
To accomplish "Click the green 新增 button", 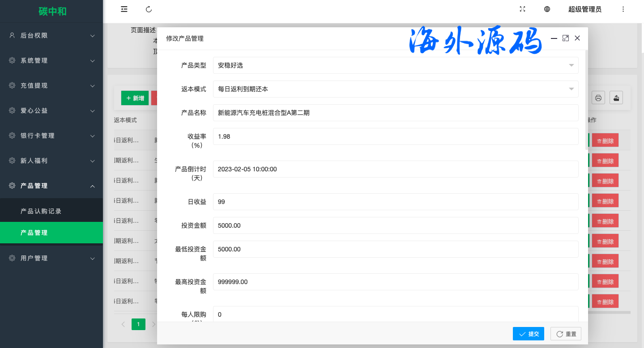I will [x=135, y=98].
